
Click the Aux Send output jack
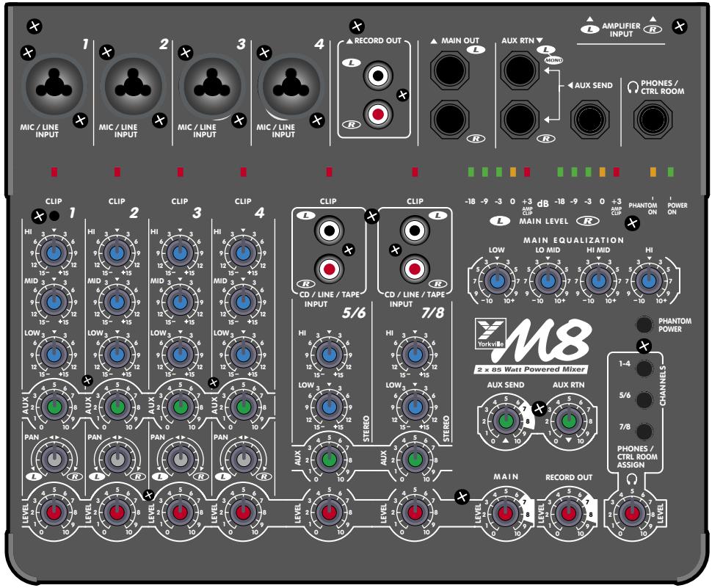[590, 119]
